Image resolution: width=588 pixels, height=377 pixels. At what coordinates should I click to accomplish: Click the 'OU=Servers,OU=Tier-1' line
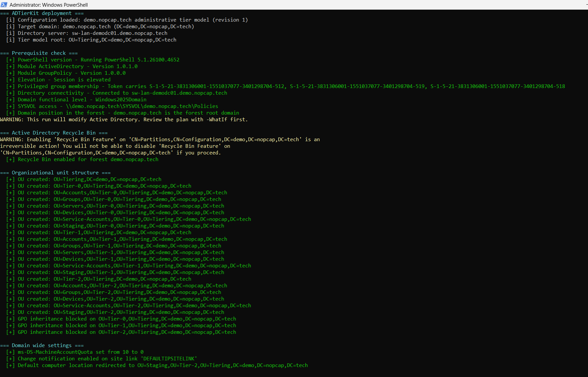[115, 252]
